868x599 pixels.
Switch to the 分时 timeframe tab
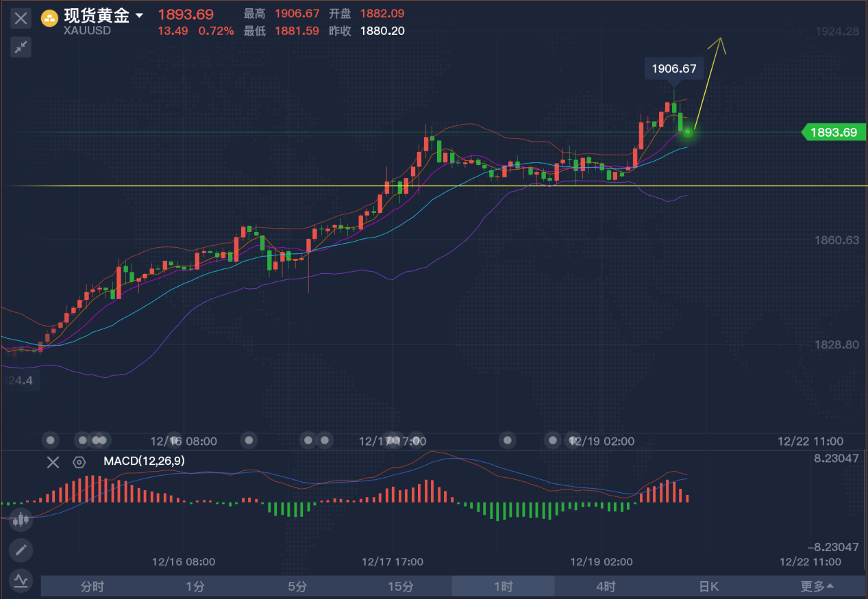92,587
